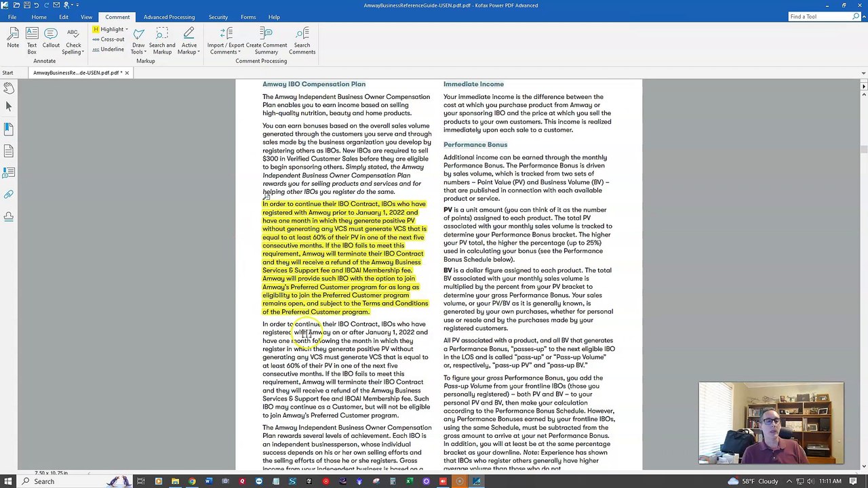The width and height of the screenshot is (868, 488).
Task: Click the Save icon in quick access toolbar
Action: [26, 5]
